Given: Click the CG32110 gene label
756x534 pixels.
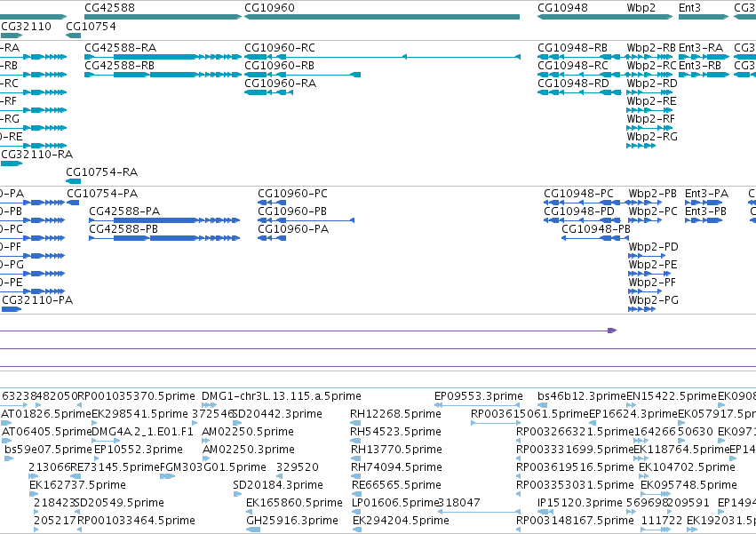Looking at the screenshot, I should coord(26,26).
